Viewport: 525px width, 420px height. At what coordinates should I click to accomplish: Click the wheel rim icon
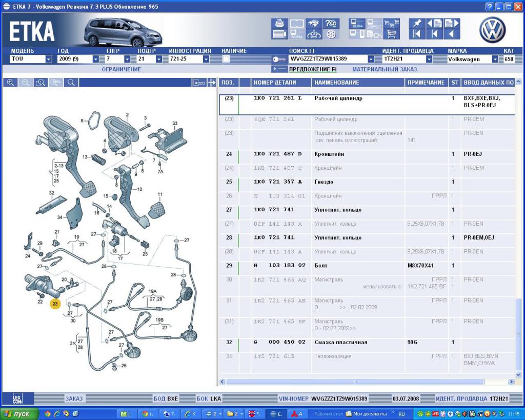(331, 34)
